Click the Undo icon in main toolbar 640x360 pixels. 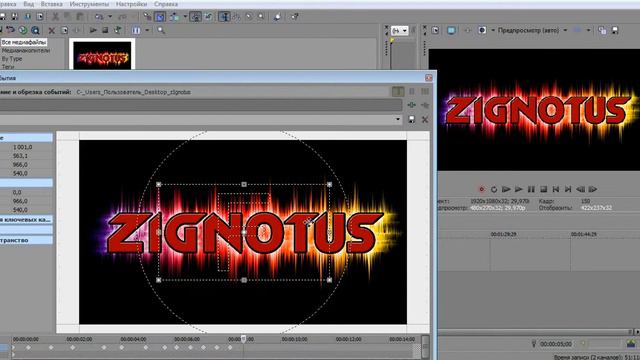[x=99, y=17]
